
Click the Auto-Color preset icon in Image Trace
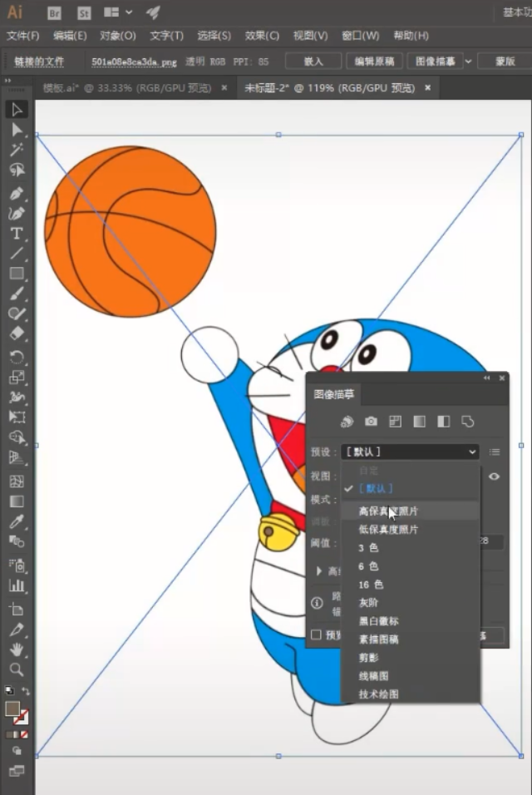point(347,422)
